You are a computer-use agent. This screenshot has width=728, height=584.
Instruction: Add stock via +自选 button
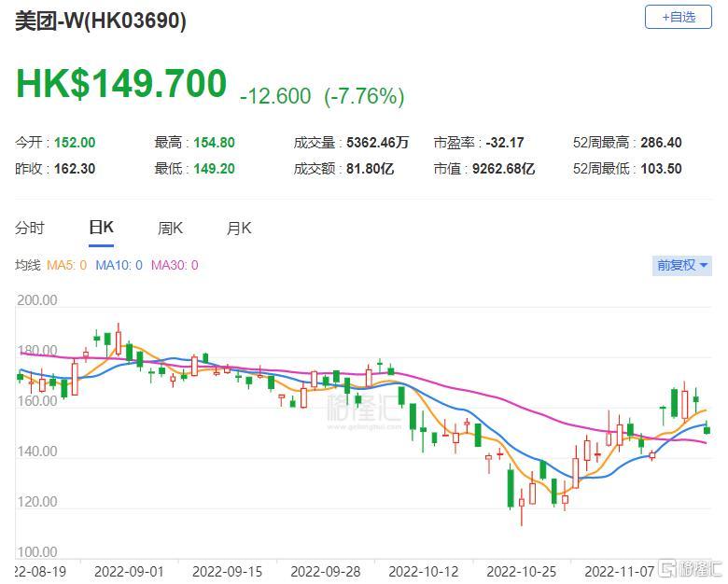pyautogui.click(x=678, y=17)
